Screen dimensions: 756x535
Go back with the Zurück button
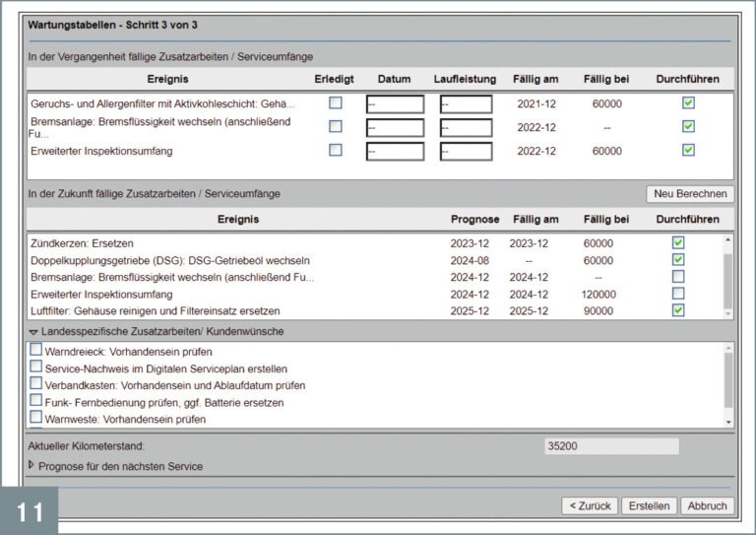(589, 505)
